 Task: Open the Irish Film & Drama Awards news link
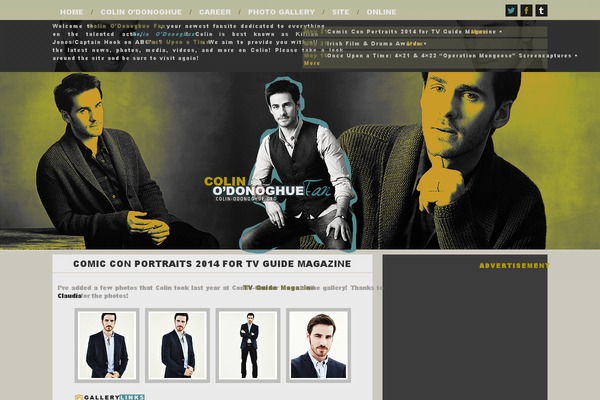click(375, 44)
